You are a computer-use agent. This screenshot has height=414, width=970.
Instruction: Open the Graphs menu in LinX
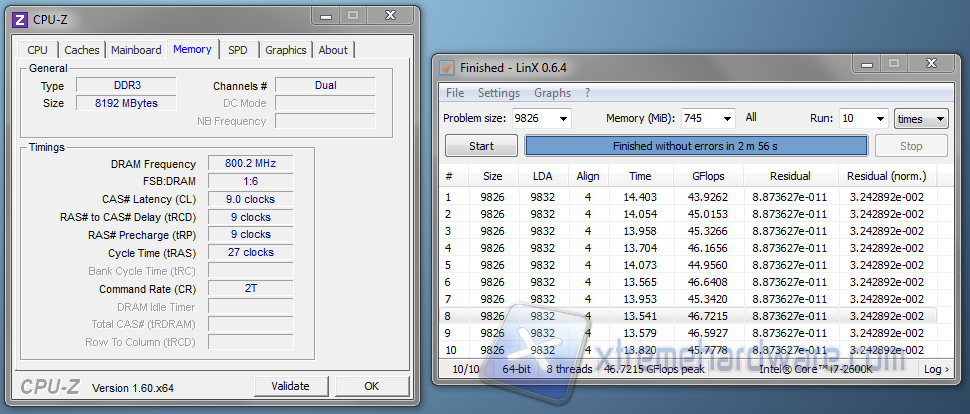[552, 93]
